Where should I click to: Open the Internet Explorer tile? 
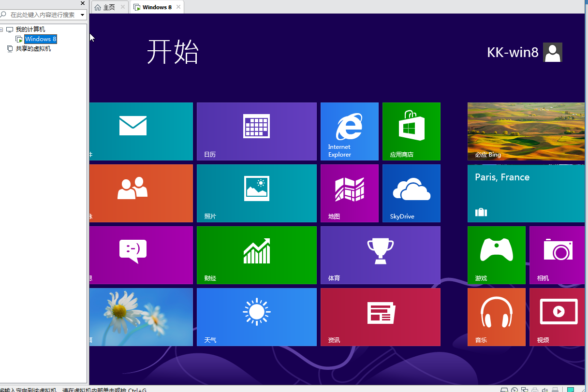coord(349,131)
